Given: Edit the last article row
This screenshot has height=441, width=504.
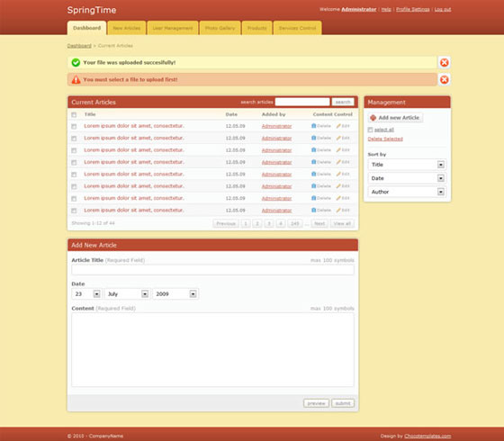Looking at the screenshot, I should tap(343, 211).
